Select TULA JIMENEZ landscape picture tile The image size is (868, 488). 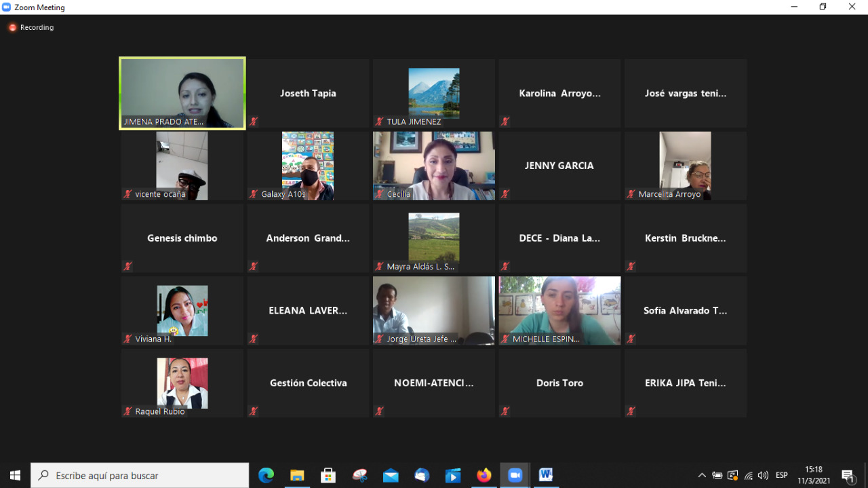(434, 93)
